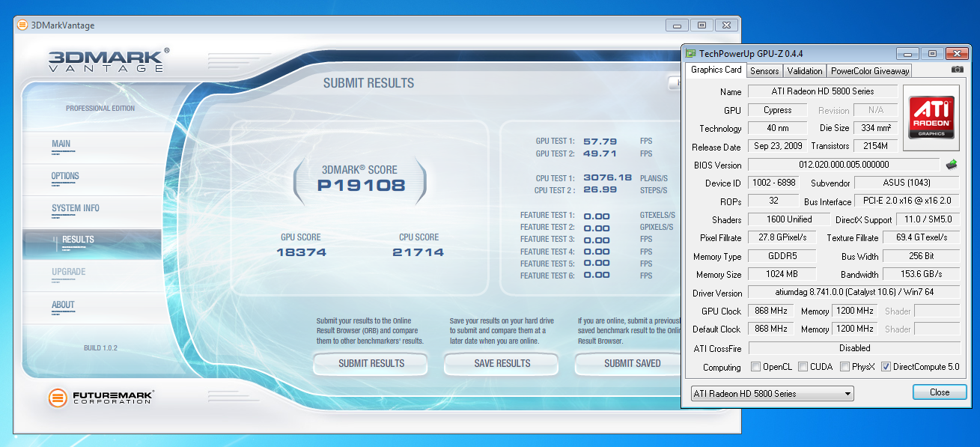Click the Bus Width field 256 Bit

pyautogui.click(x=921, y=256)
